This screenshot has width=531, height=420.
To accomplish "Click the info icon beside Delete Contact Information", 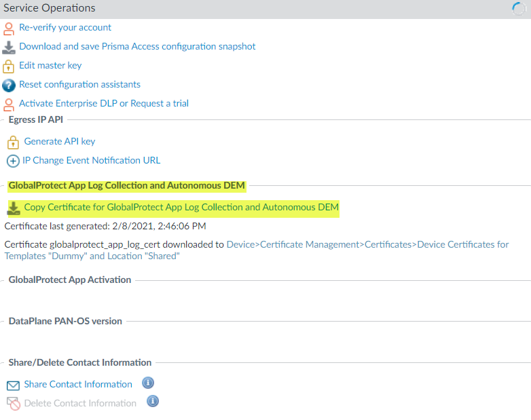I will (x=153, y=402).
